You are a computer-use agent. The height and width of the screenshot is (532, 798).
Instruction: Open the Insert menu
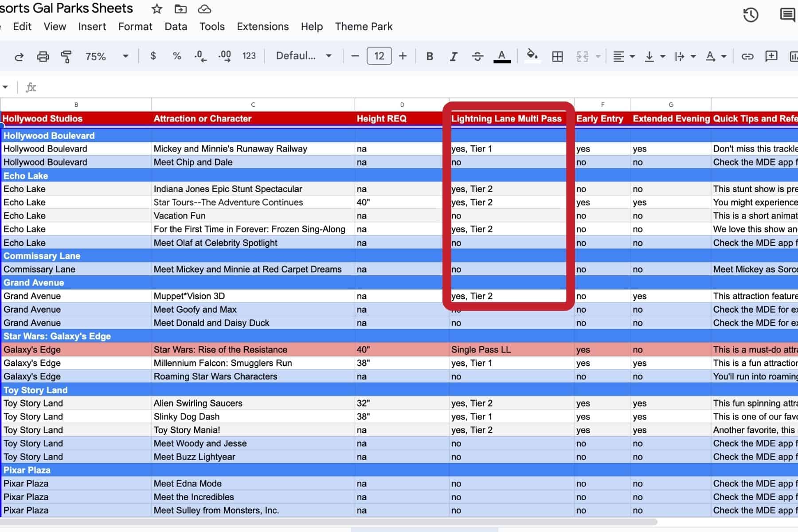tap(92, 27)
